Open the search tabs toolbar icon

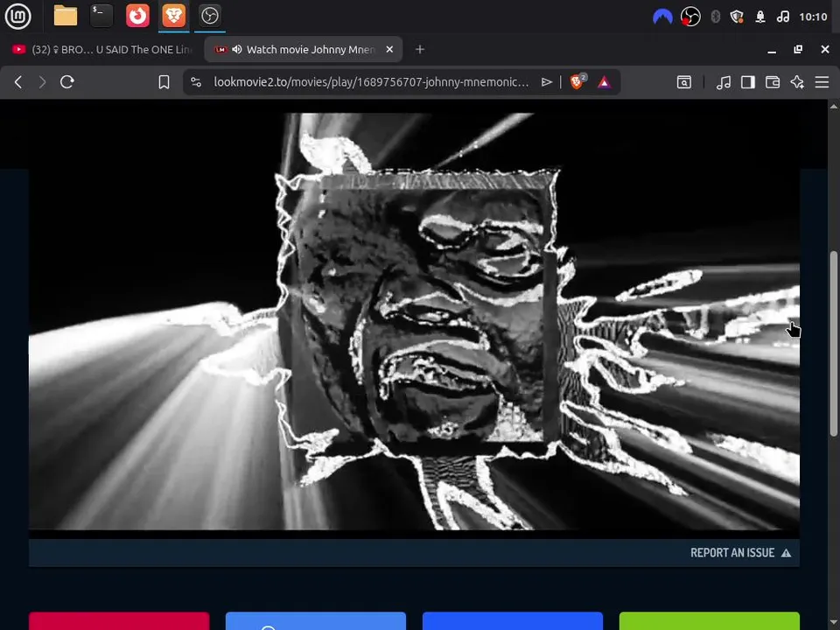pyautogui.click(x=684, y=82)
